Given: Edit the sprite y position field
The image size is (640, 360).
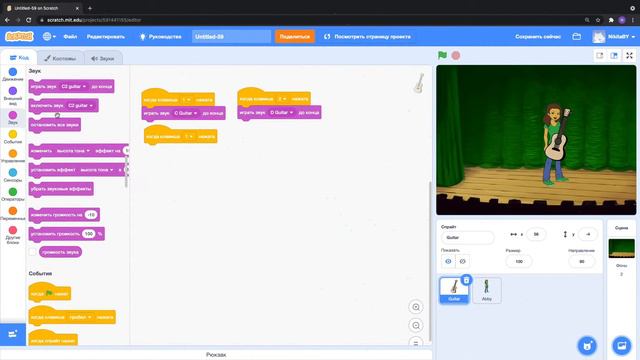Looking at the screenshot, I should (x=588, y=234).
